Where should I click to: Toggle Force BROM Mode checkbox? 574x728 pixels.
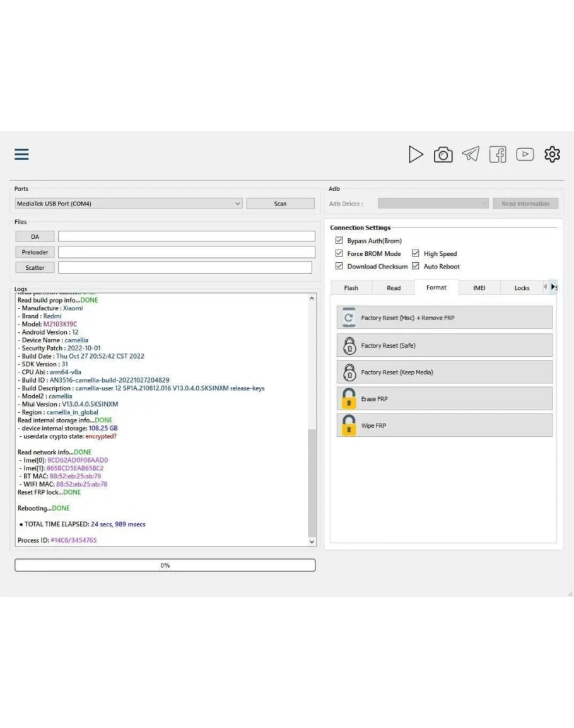click(x=339, y=253)
